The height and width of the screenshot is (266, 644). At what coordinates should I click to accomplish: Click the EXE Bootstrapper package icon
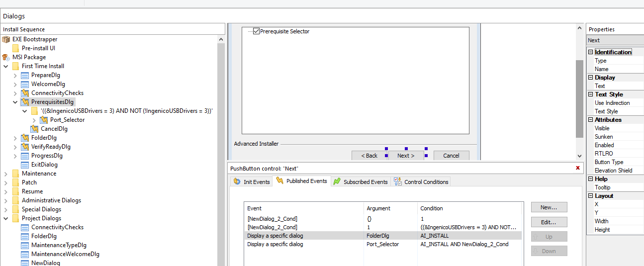point(6,39)
